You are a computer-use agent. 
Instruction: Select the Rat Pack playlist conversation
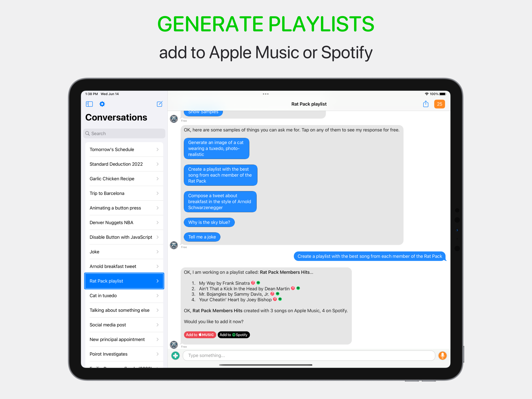click(123, 281)
